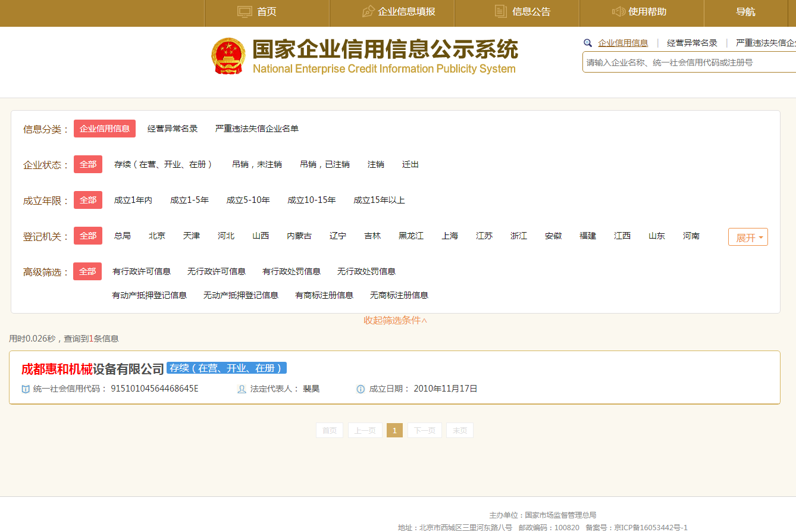Open the 首页 navigation item
This screenshot has width=796, height=532.
267,12
